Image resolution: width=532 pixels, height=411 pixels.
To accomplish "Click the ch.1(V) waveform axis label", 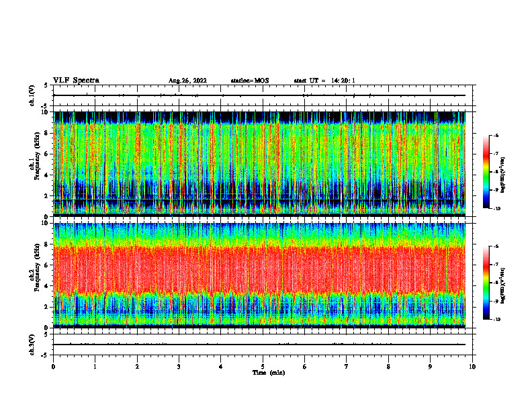I will [x=32, y=95].
